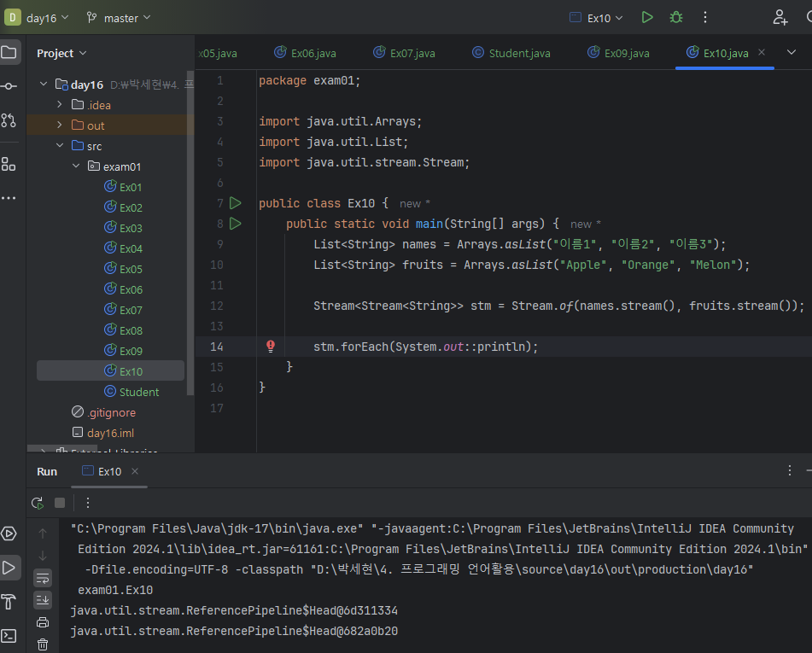The width and height of the screenshot is (812, 653).
Task: Toggle soft-wrap in the Run console
Action: 43,578
